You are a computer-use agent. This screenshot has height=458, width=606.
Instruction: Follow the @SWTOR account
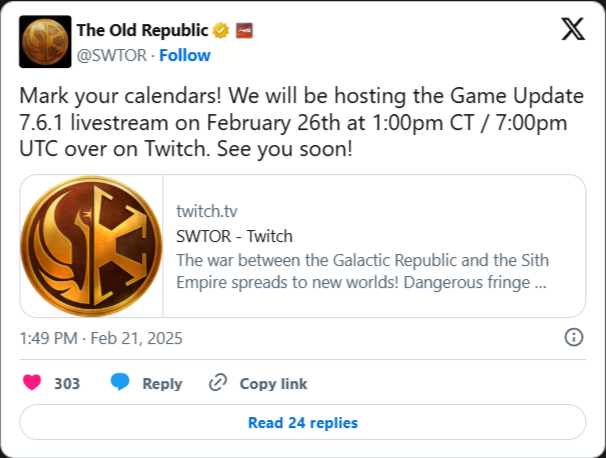click(x=185, y=55)
